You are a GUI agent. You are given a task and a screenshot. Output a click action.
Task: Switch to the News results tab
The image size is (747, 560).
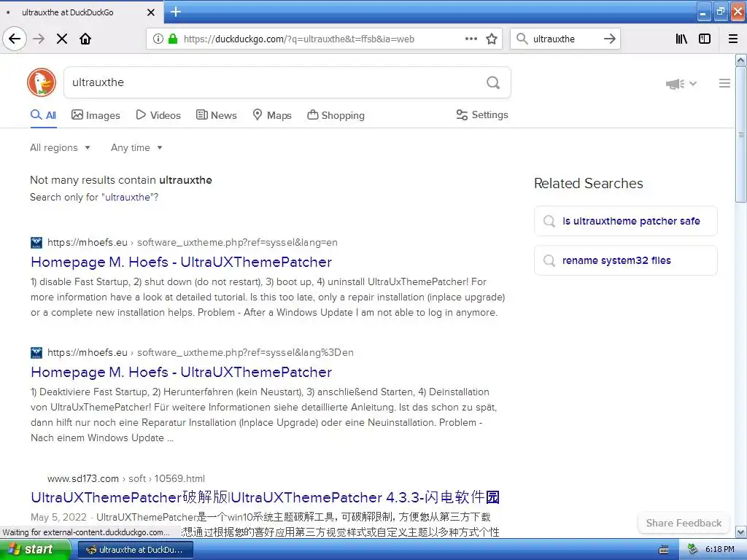[x=217, y=115]
